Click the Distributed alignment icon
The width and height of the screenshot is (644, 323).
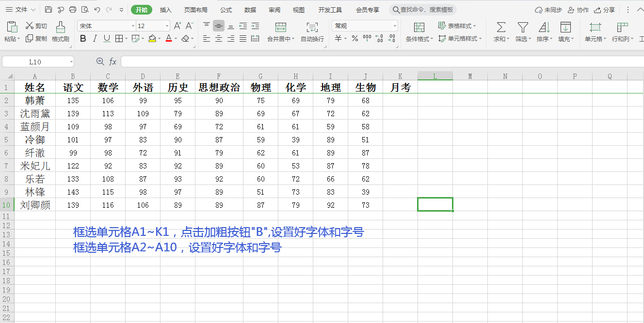pos(255,39)
